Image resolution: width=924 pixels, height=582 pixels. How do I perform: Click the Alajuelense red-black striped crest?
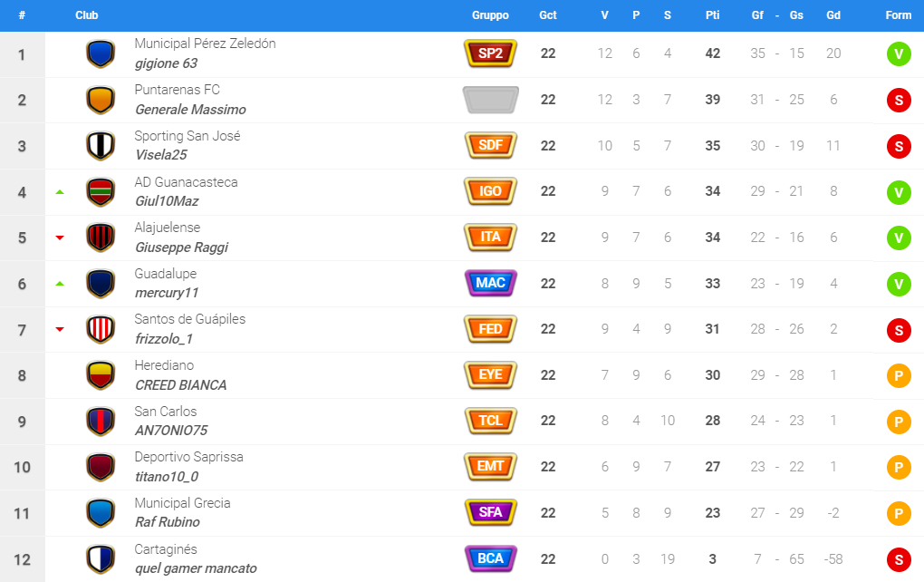click(x=101, y=238)
